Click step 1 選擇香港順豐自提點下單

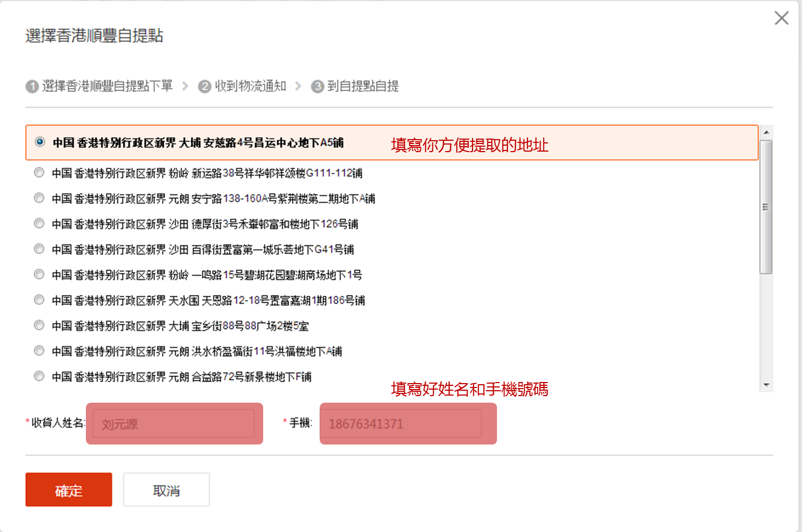(x=100, y=86)
